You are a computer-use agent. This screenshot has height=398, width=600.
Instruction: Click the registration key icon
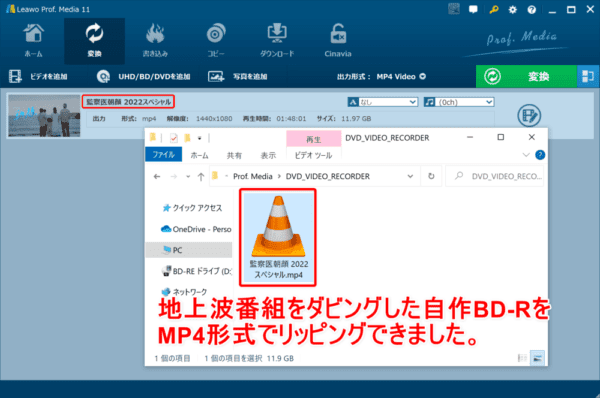pos(494,9)
